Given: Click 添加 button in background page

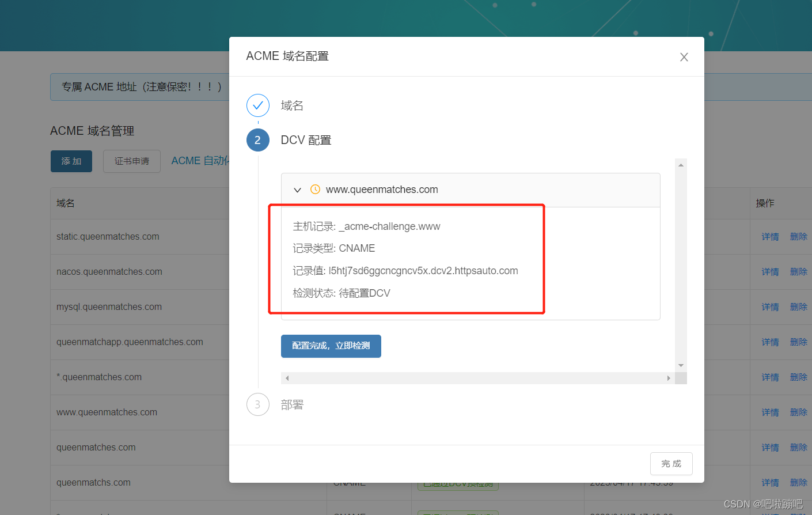Looking at the screenshot, I should (71, 161).
